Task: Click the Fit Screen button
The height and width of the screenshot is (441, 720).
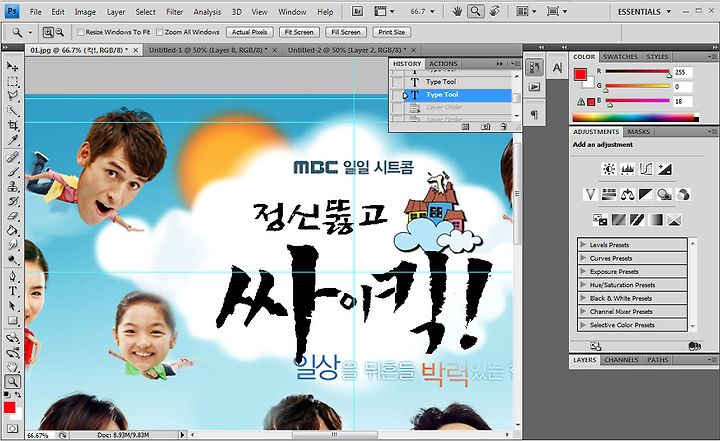Action: 299,32
